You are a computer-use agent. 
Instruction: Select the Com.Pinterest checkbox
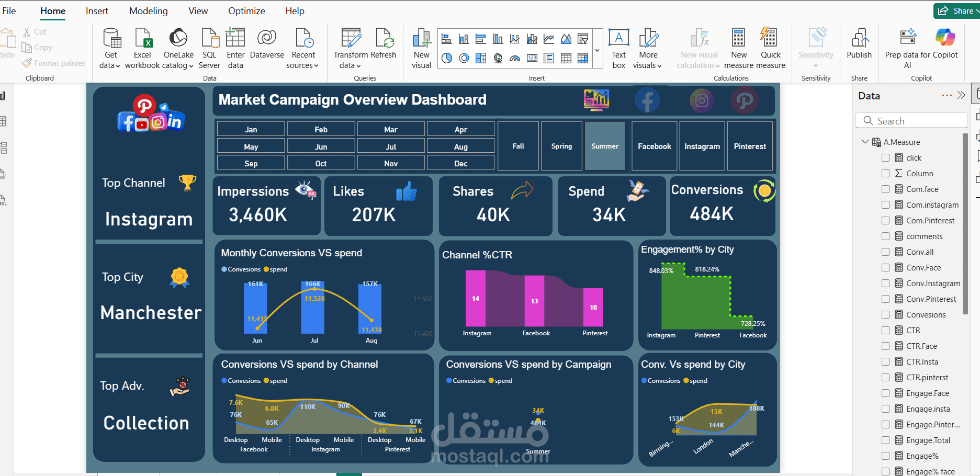pyautogui.click(x=885, y=220)
